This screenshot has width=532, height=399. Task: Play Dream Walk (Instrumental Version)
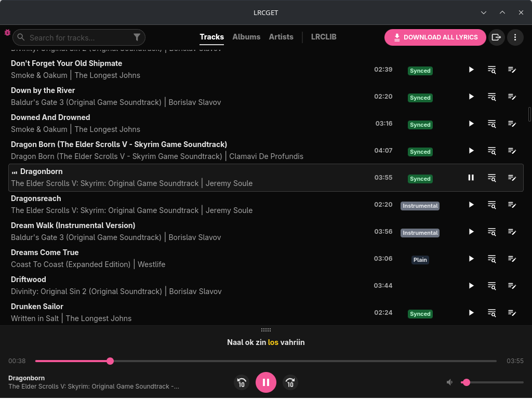point(471,232)
